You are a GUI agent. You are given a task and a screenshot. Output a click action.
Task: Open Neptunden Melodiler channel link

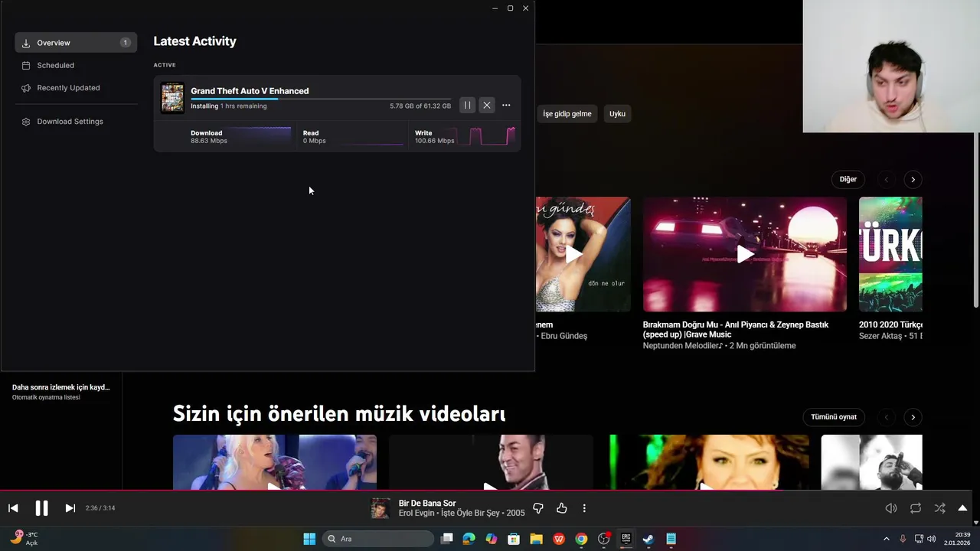tap(682, 346)
